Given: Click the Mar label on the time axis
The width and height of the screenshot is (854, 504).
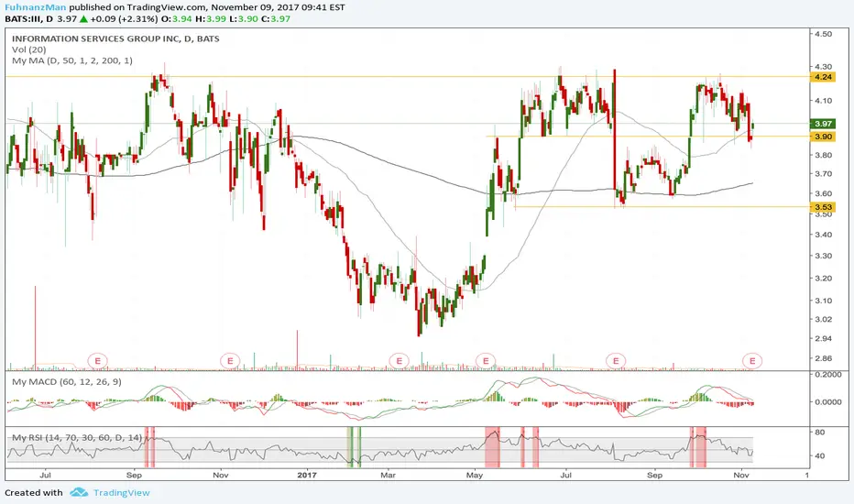Looking at the screenshot, I should 388,475.
